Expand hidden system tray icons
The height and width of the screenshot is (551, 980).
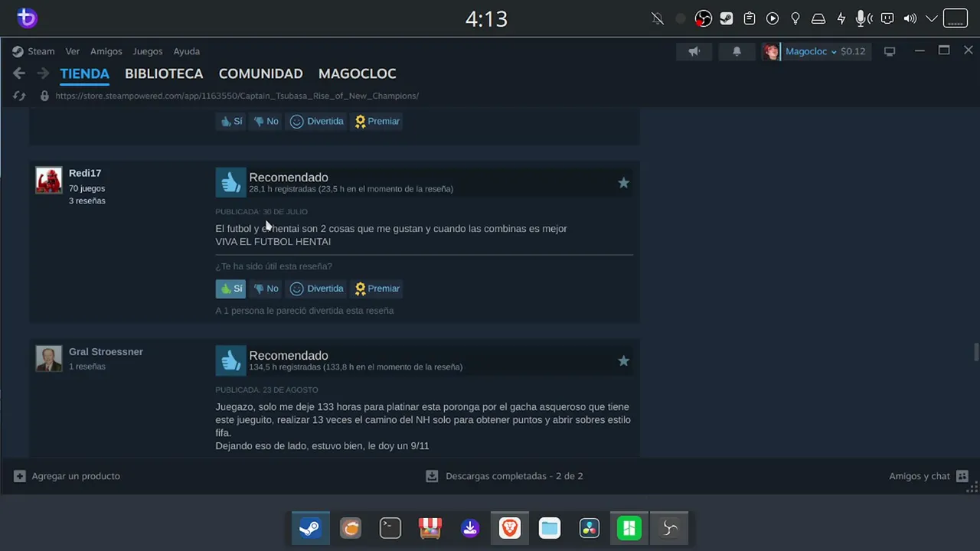932,18
